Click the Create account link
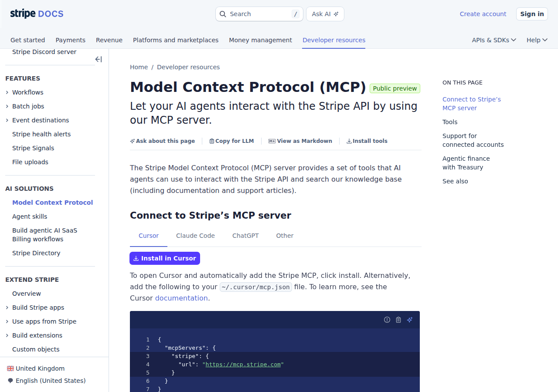This screenshot has width=558, height=392. 483,14
